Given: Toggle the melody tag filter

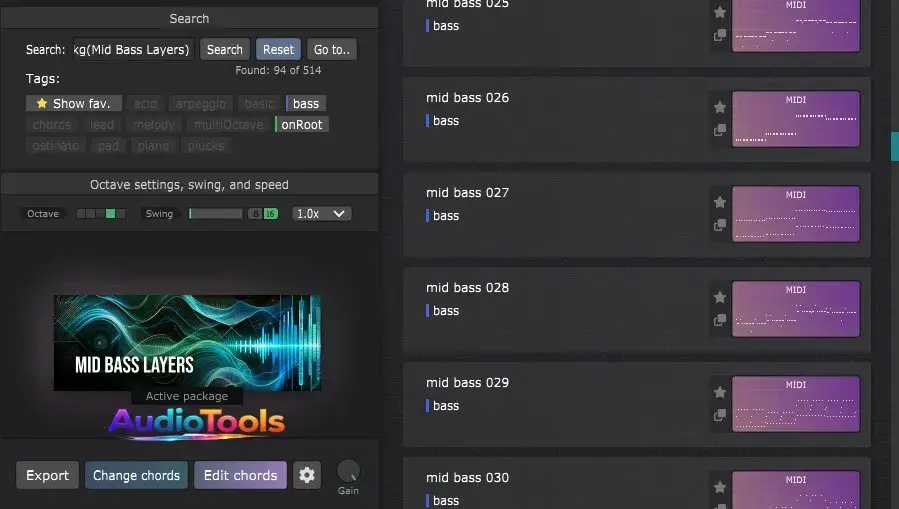Looking at the screenshot, I should pyautogui.click(x=154, y=125).
